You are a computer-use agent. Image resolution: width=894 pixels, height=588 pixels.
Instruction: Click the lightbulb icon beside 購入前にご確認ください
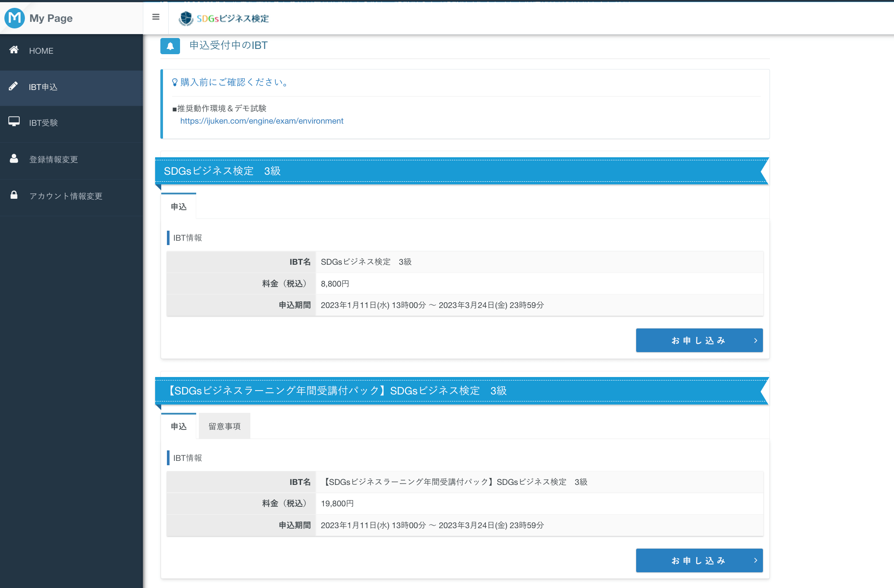point(175,82)
